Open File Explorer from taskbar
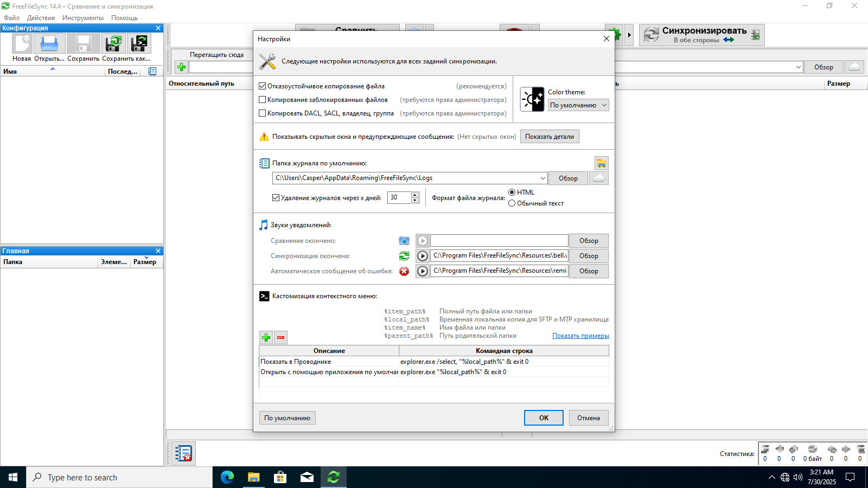The image size is (868, 488). click(253, 477)
